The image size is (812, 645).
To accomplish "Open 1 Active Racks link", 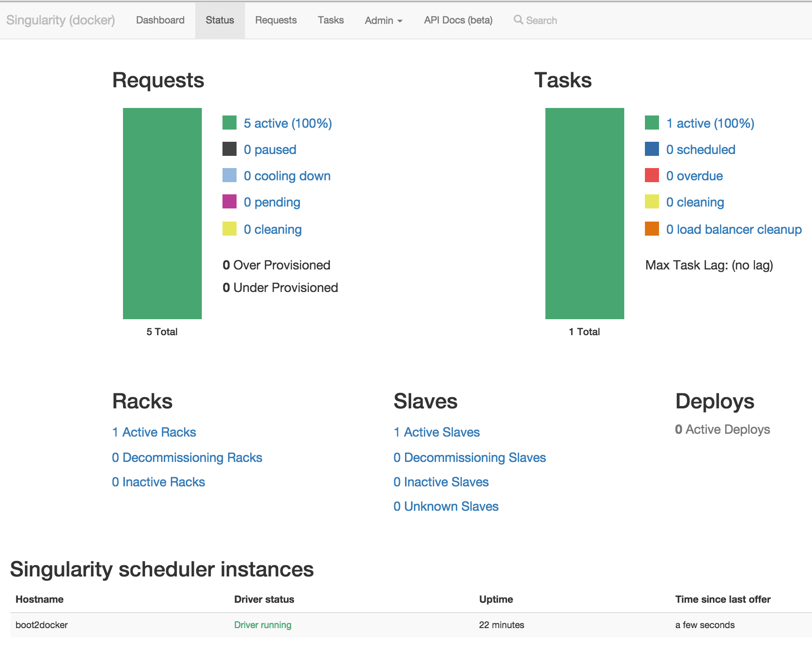I will (154, 432).
